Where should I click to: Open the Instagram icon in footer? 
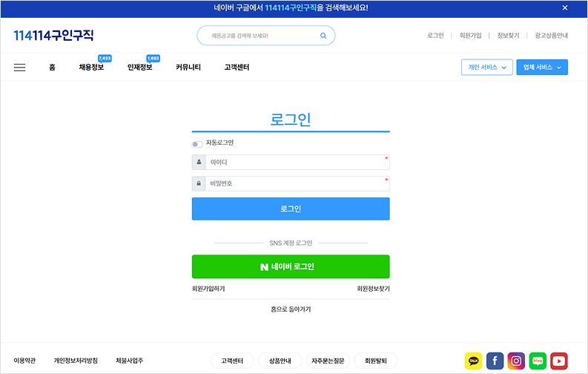click(x=516, y=361)
